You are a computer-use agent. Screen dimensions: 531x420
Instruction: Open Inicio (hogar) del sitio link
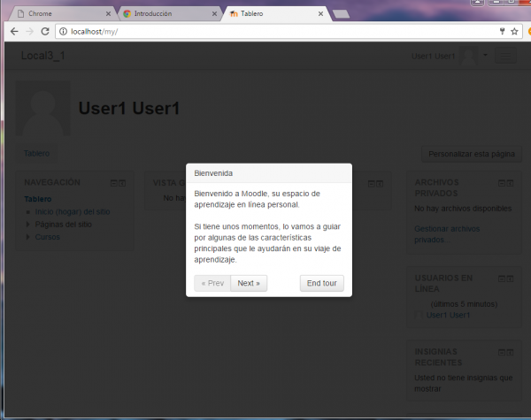[x=73, y=211]
